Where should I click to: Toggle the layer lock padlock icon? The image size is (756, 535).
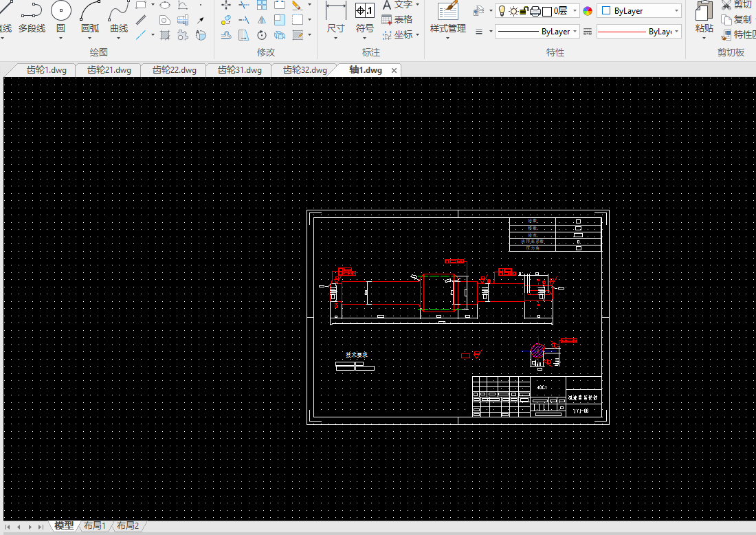click(524, 11)
